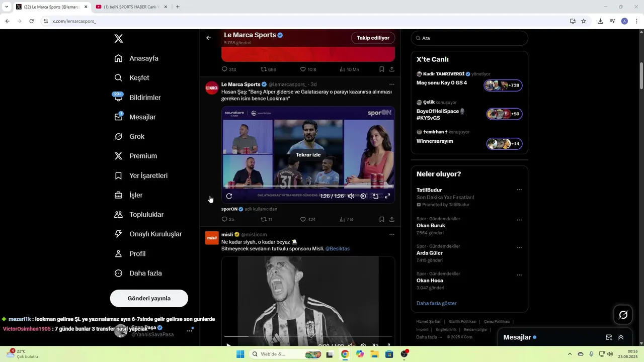Open options for Okan Buruk trend
This screenshot has height=362, width=644.
[x=519, y=220]
